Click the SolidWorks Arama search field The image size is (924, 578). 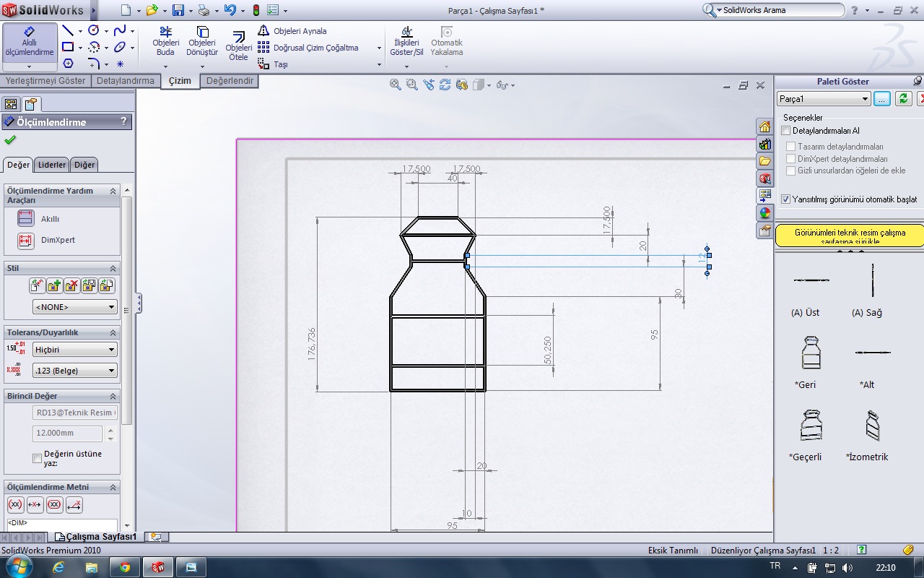[x=782, y=10]
